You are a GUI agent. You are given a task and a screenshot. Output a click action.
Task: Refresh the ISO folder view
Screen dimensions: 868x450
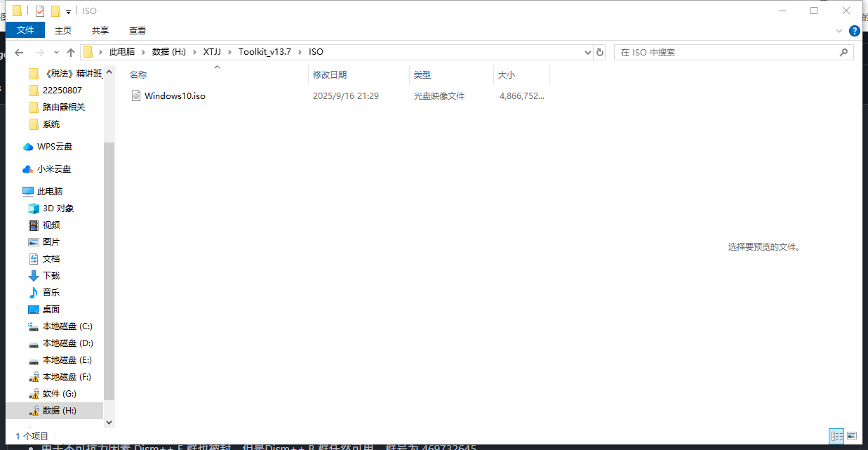click(600, 52)
